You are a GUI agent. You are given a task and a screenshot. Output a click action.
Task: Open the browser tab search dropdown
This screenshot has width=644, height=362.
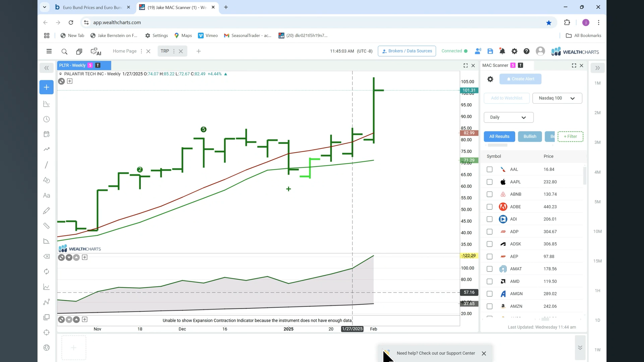coord(44,7)
